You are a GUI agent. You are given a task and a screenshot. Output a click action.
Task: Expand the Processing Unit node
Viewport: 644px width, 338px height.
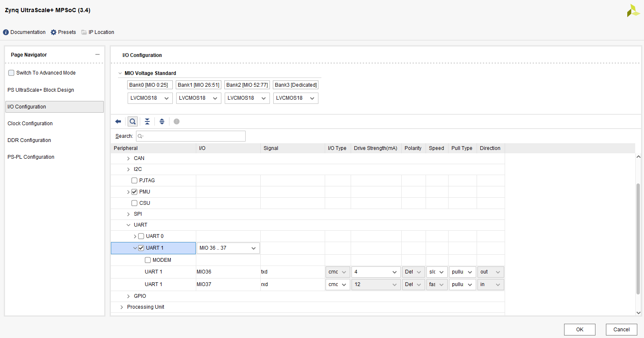pos(122,307)
